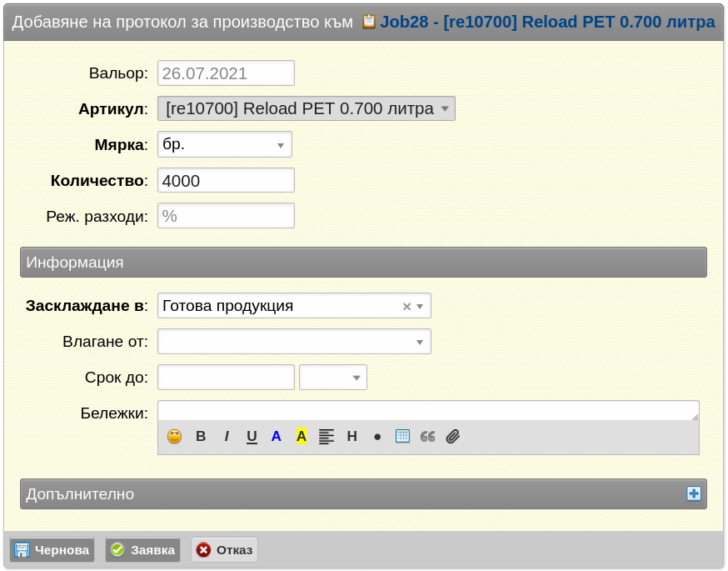Click the Допълнително section header text

pos(80,493)
